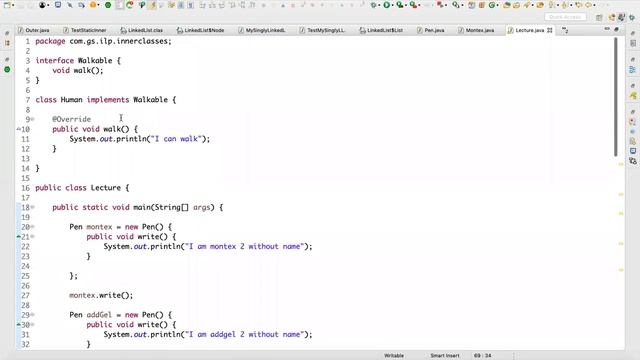Click the 69 : 34 cursor position indicator
The height and width of the screenshot is (360, 640).
pos(482,356)
